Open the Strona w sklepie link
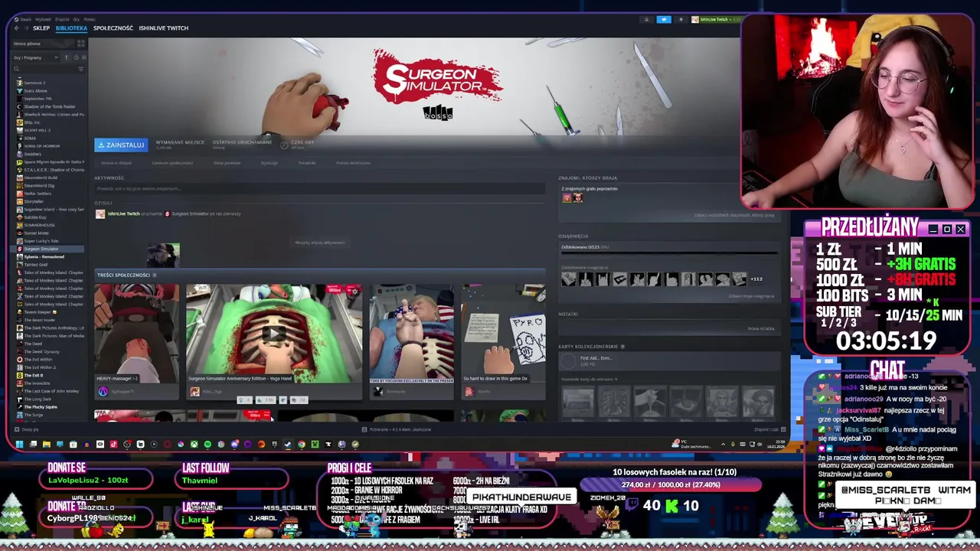Viewport: 980px width, 551px height. tap(116, 163)
